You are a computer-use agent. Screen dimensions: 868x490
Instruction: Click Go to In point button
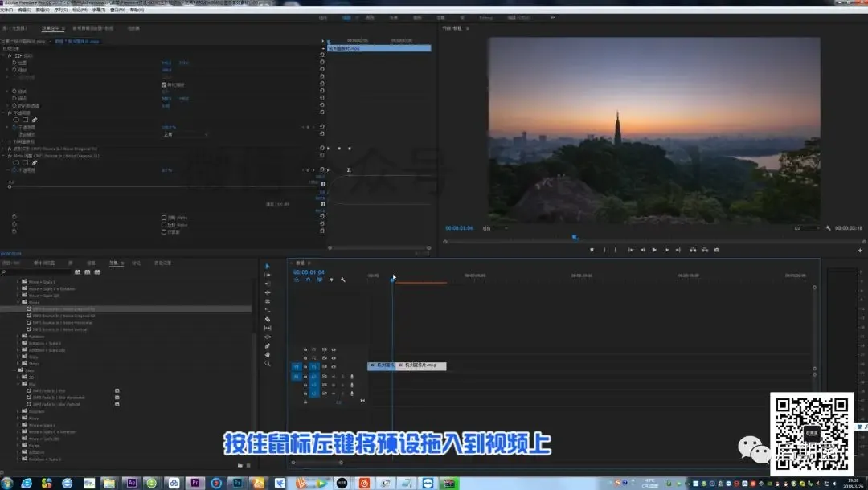coord(631,250)
